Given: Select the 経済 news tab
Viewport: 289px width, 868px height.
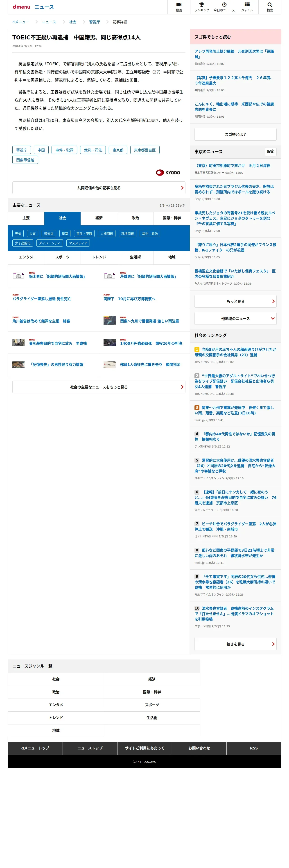Looking at the screenshot, I should (x=99, y=218).
